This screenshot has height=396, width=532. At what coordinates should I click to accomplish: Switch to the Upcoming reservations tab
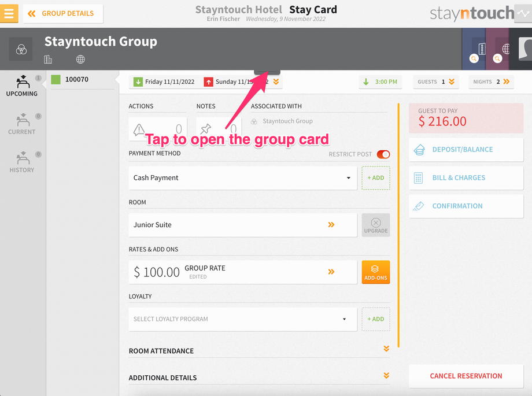22,86
